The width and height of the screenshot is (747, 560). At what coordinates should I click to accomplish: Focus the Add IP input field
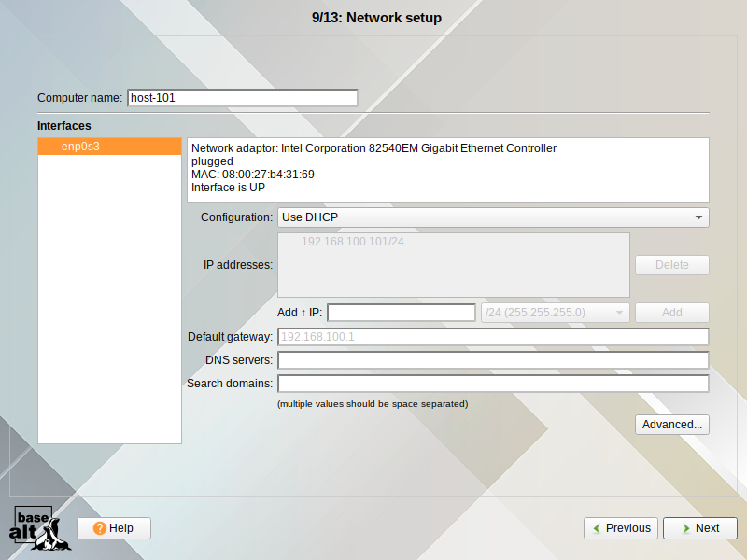point(402,313)
